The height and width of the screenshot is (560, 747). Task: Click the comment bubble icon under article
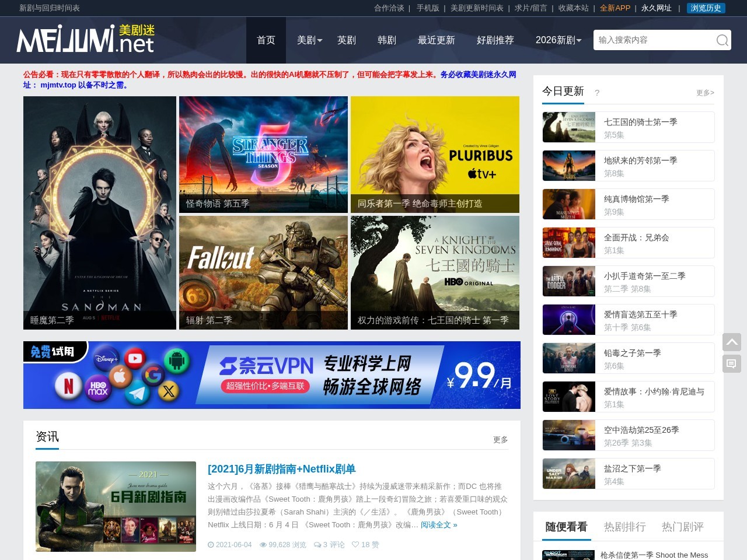coord(317,545)
